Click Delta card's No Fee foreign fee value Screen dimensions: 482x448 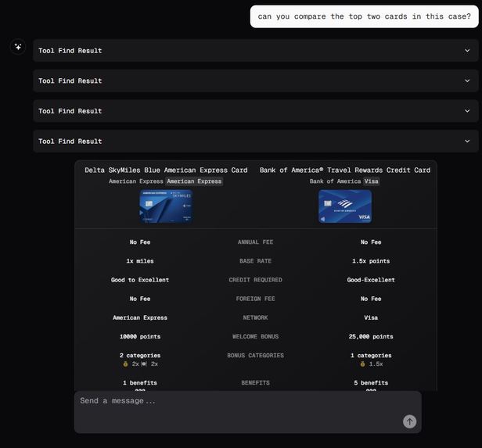[x=140, y=299]
